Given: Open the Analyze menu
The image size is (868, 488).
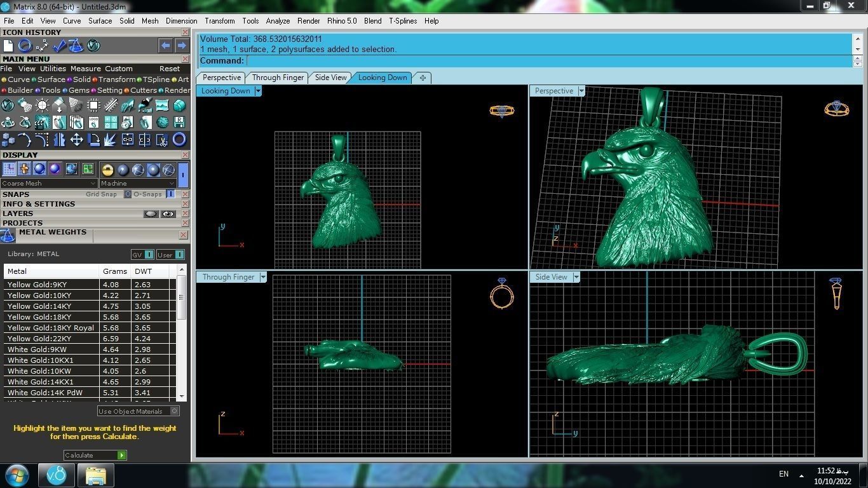Looking at the screenshot, I should [278, 21].
